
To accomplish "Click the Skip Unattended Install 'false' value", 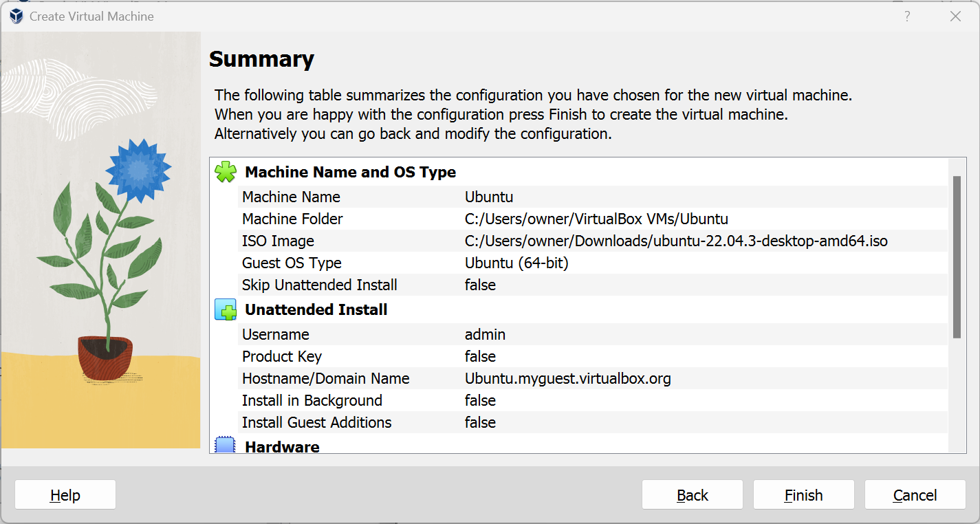I will [x=480, y=285].
